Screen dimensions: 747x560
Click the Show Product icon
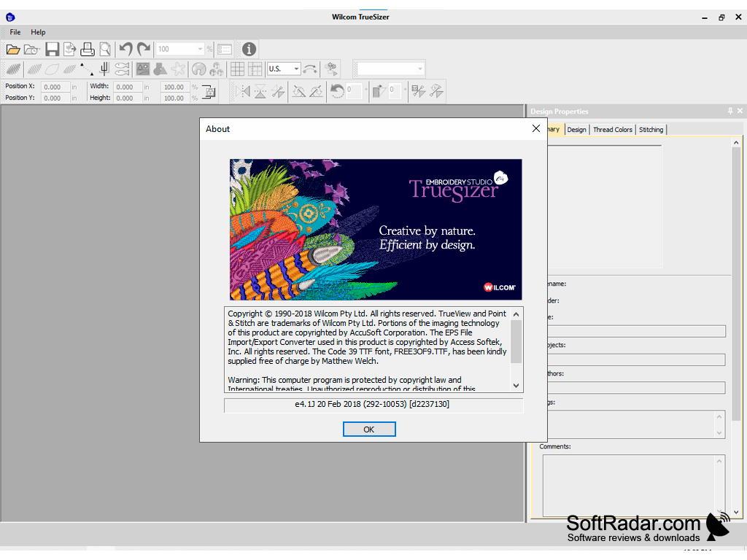(198, 69)
